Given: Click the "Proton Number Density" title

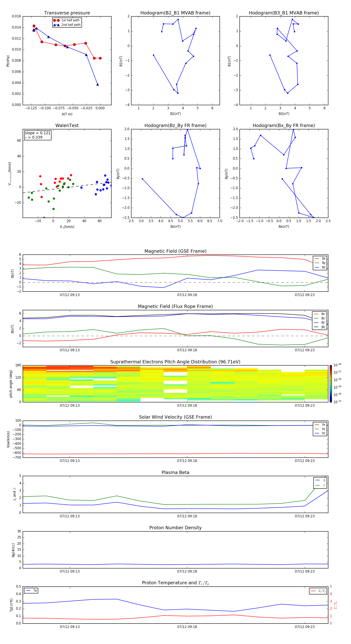Looking at the screenshot, I should [175, 528].
